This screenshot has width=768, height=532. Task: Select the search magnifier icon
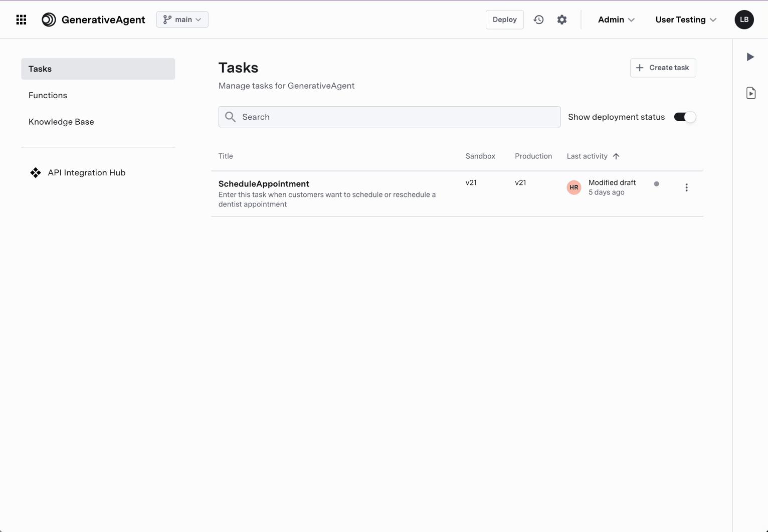point(230,117)
